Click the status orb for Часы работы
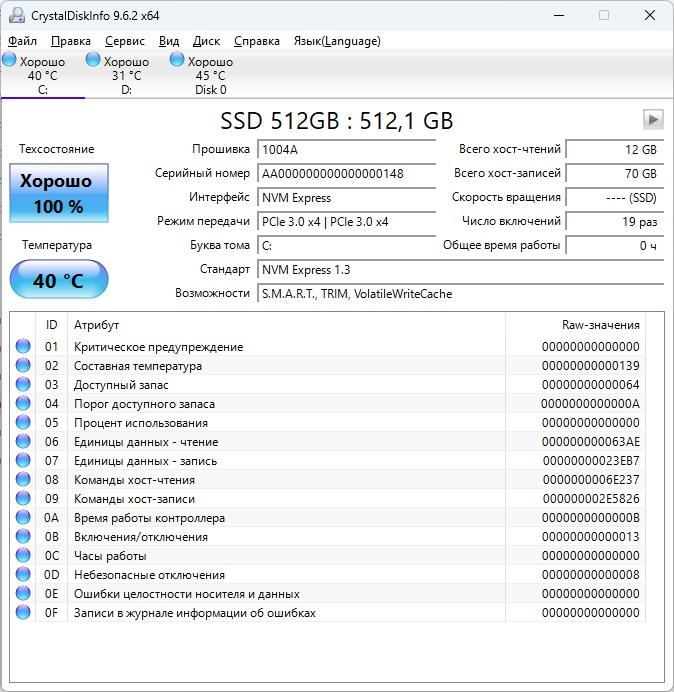The image size is (674, 692). (23, 555)
